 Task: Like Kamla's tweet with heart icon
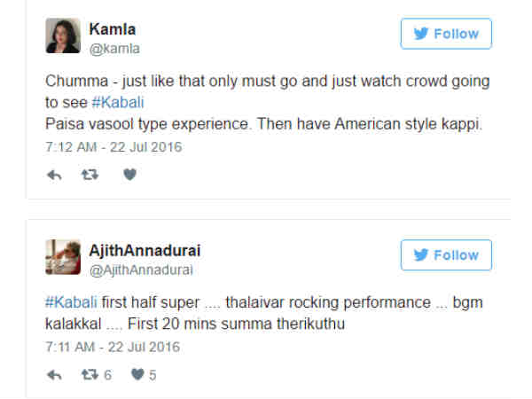click(x=129, y=175)
